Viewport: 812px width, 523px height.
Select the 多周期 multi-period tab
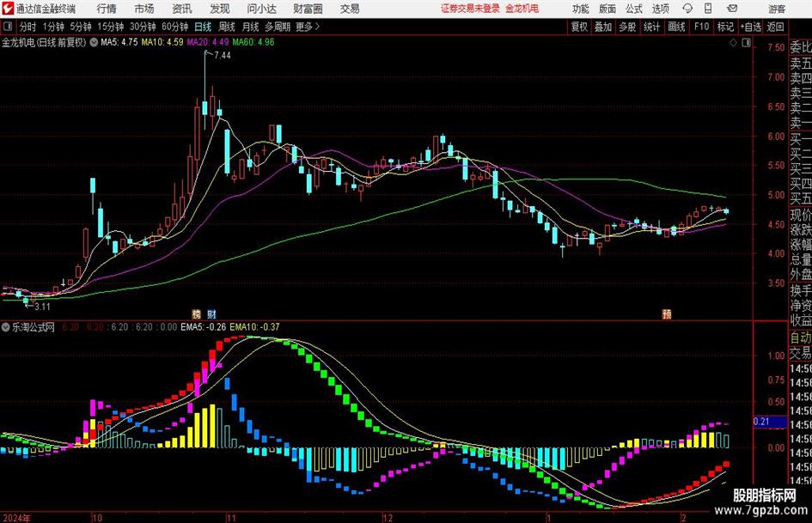point(278,27)
